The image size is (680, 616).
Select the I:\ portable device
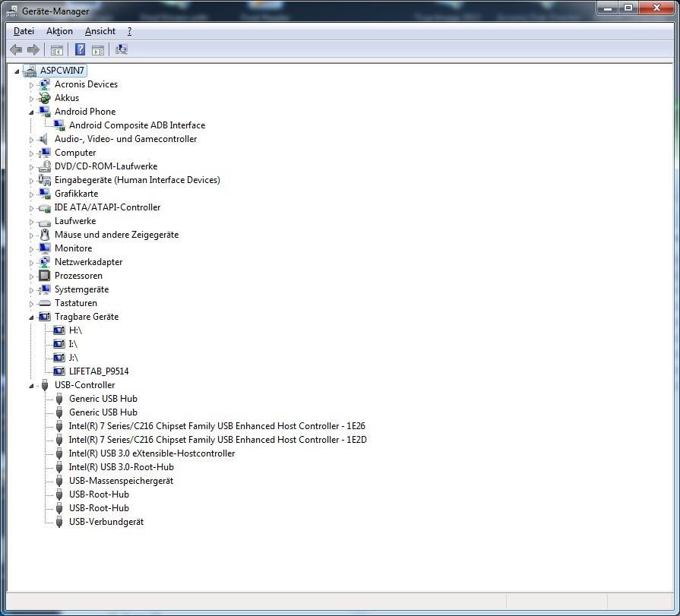pyautogui.click(x=73, y=344)
